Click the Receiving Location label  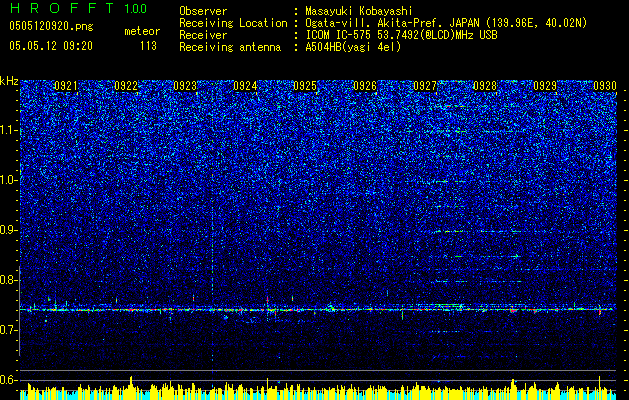pyautogui.click(x=233, y=23)
